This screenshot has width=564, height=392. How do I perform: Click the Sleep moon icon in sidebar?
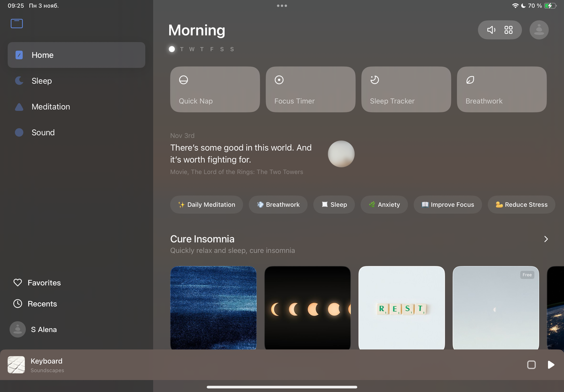tap(19, 81)
